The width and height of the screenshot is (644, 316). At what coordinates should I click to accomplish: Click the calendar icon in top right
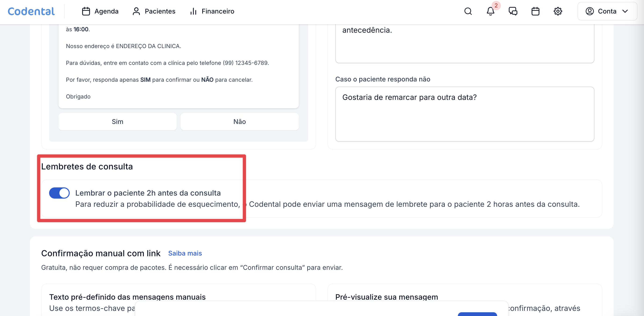[535, 11]
